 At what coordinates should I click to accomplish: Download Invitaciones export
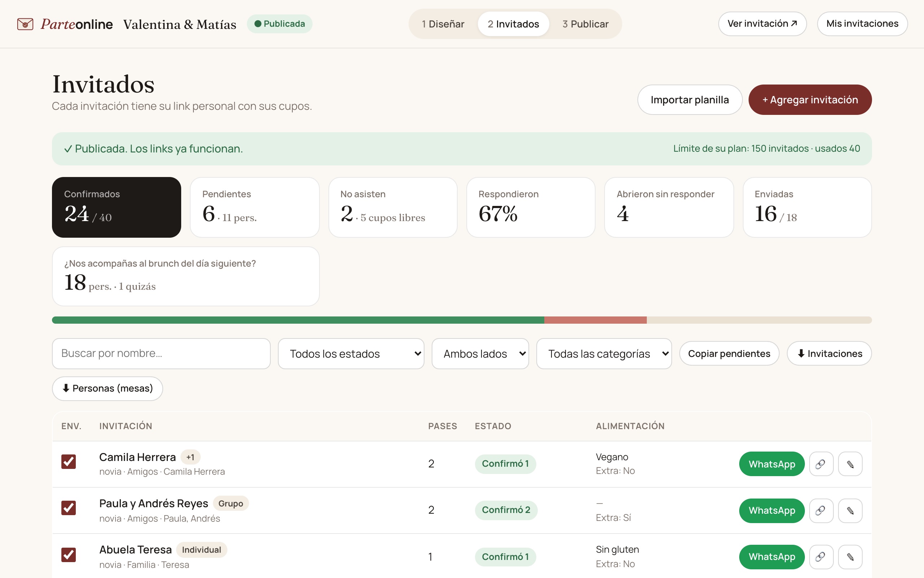pos(829,354)
